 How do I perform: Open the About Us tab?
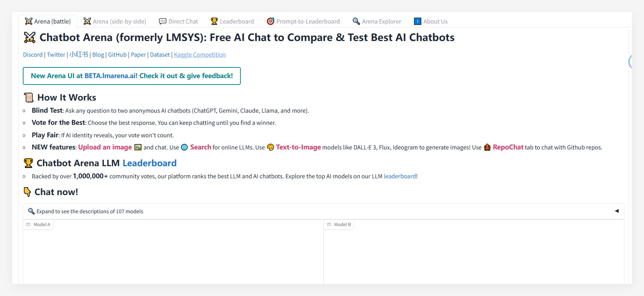(431, 21)
